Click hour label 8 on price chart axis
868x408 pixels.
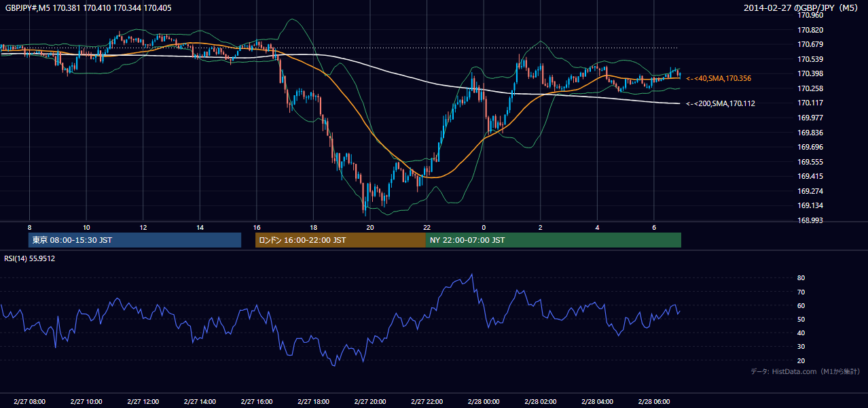point(29,227)
